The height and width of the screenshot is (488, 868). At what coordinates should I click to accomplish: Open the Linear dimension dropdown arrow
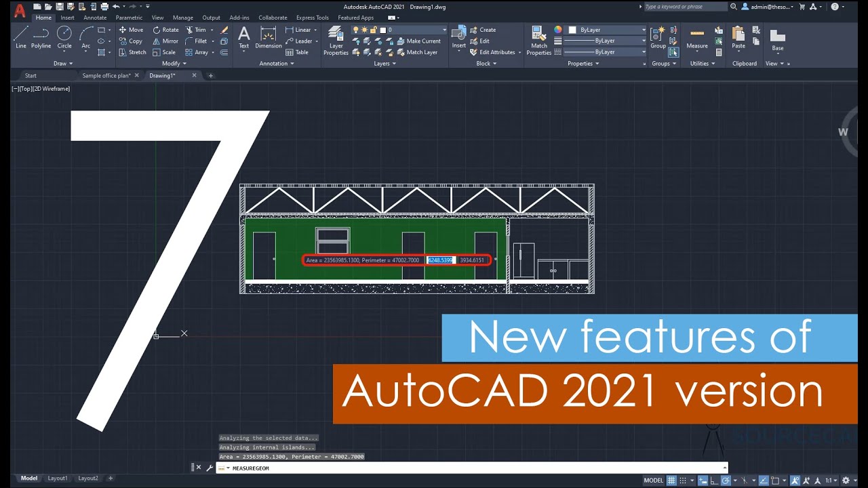point(316,30)
